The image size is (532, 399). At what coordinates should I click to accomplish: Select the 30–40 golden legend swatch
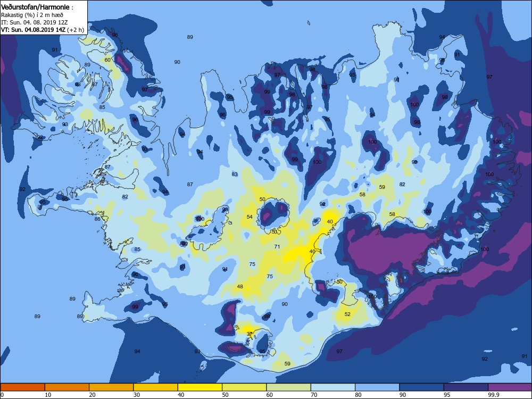pos(156,387)
